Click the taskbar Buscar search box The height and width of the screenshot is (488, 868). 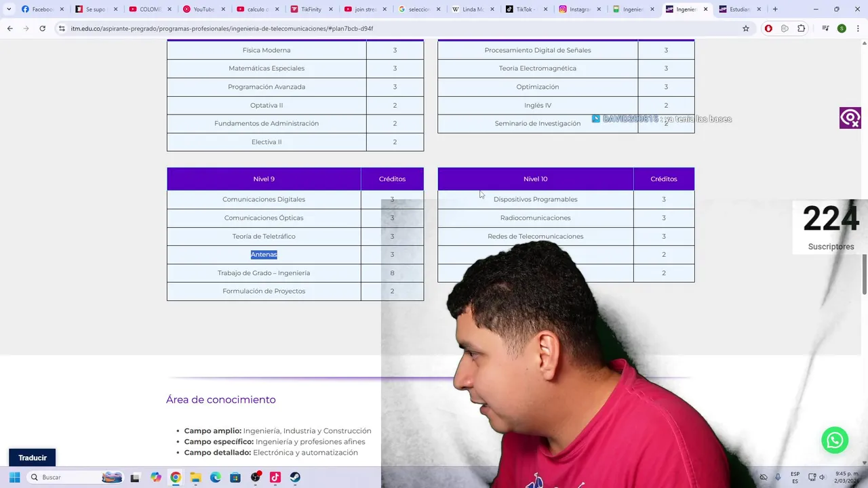click(x=76, y=477)
